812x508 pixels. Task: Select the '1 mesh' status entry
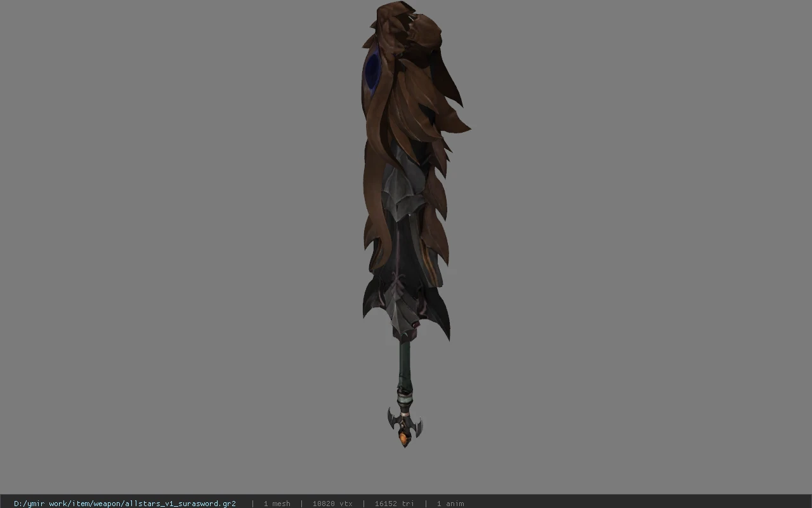click(x=277, y=504)
